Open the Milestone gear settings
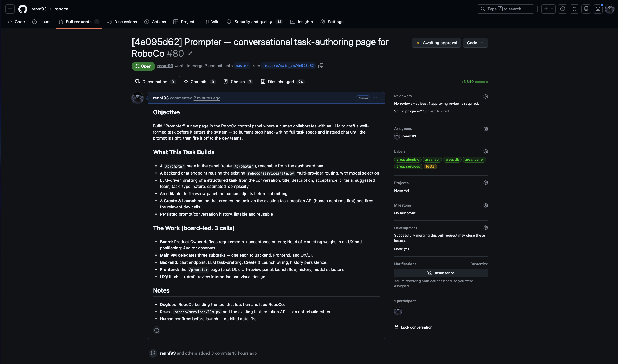The width and height of the screenshot is (618, 364). point(486,205)
